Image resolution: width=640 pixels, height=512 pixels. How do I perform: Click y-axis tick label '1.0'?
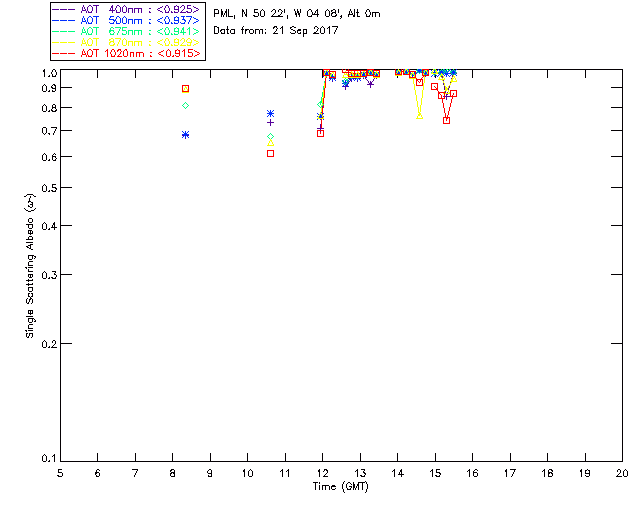(49, 73)
